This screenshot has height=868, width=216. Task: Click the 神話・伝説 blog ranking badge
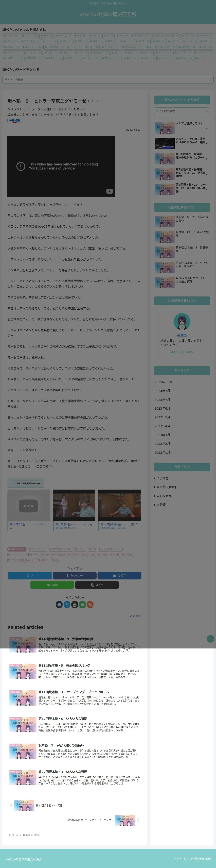click(x=15, y=121)
